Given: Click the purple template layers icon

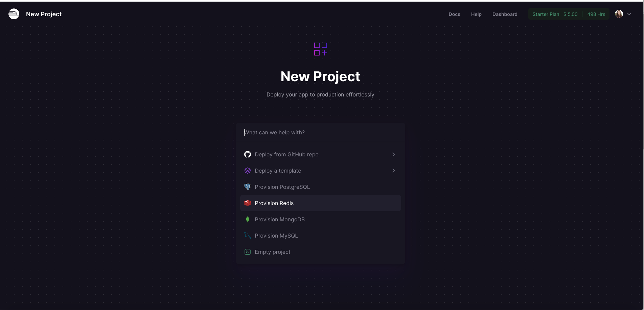Looking at the screenshot, I should click(x=248, y=171).
